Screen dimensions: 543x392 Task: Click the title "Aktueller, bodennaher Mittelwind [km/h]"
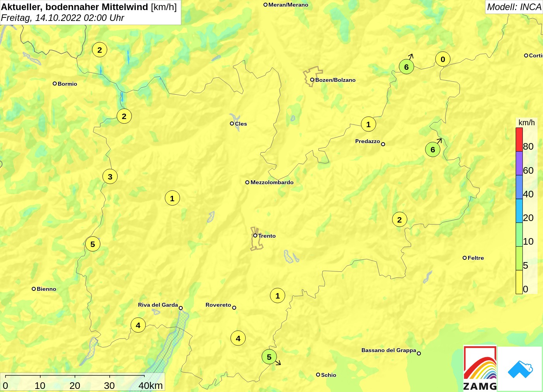89,7
